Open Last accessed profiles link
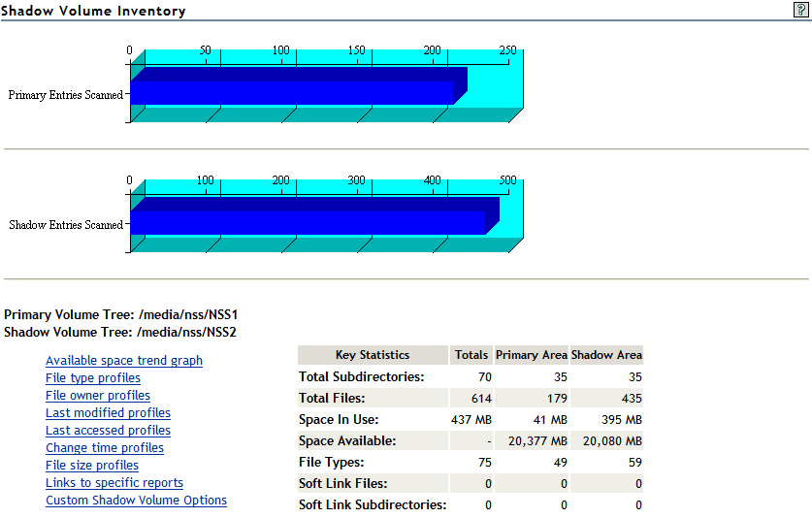812x518 pixels. [x=108, y=431]
